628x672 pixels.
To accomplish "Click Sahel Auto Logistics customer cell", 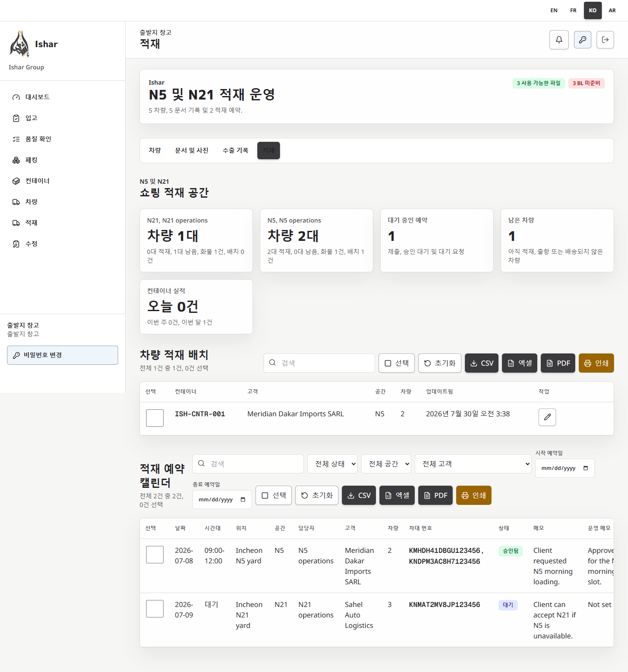I will (x=359, y=615).
